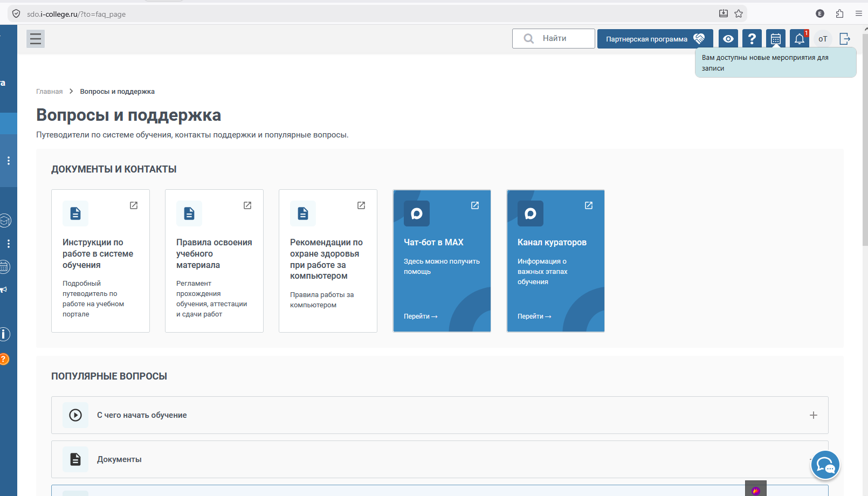Click the Партнерская программа button
Screen dimensions: 868x496
655,39
